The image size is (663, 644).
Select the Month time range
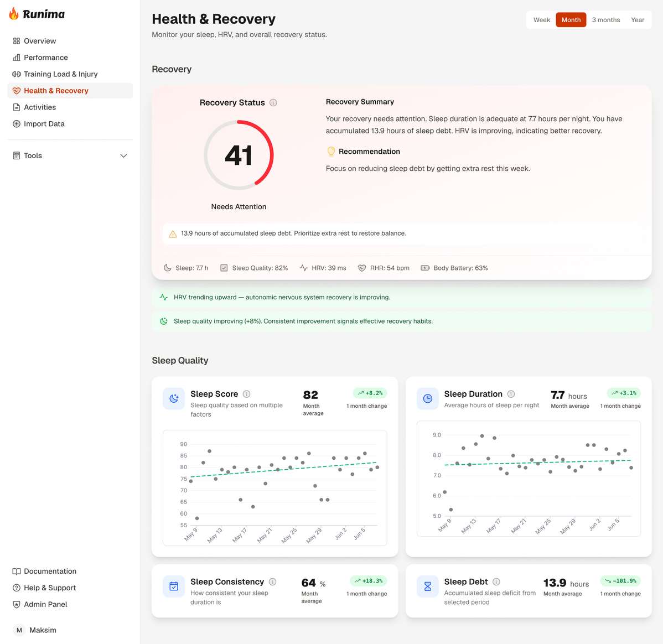click(571, 20)
